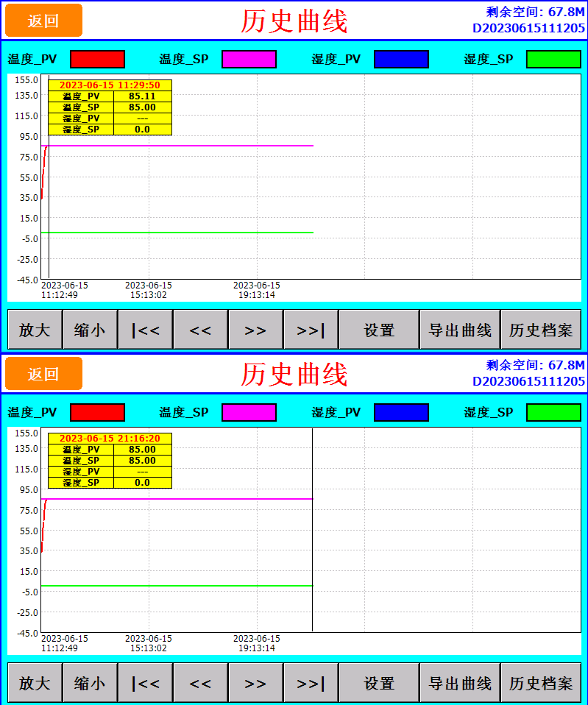Jump to last page >>| in 21:16:20 screen
This screenshot has width=588, height=705.
pos(311,682)
